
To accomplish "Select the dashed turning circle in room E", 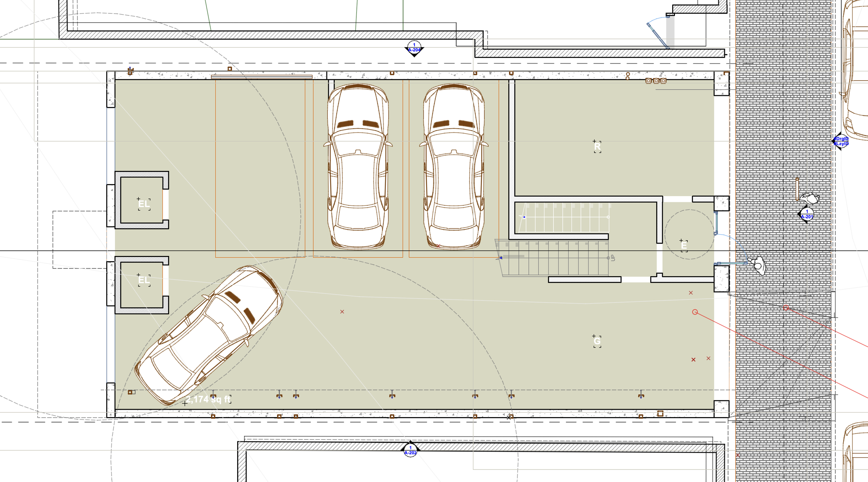I will [690, 234].
